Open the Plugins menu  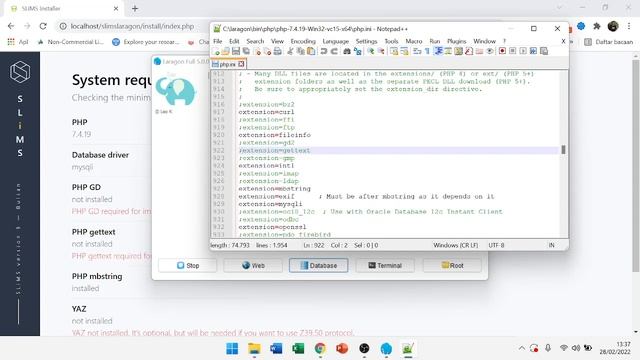click(456, 41)
